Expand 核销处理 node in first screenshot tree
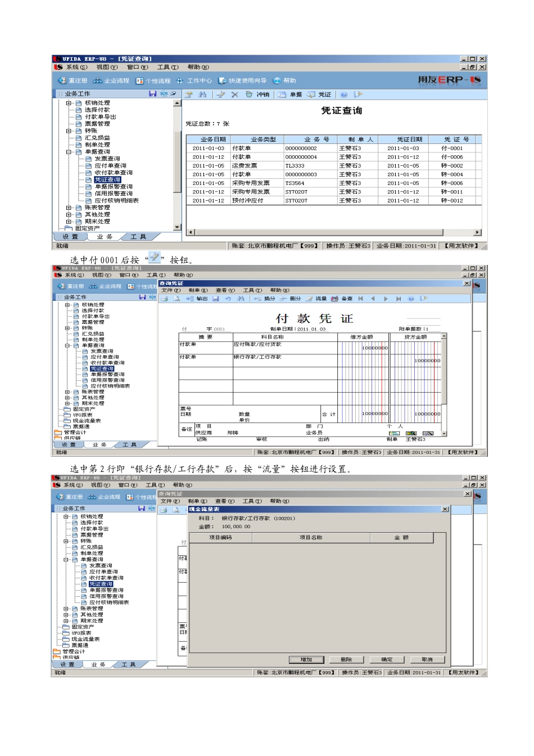 [69, 103]
